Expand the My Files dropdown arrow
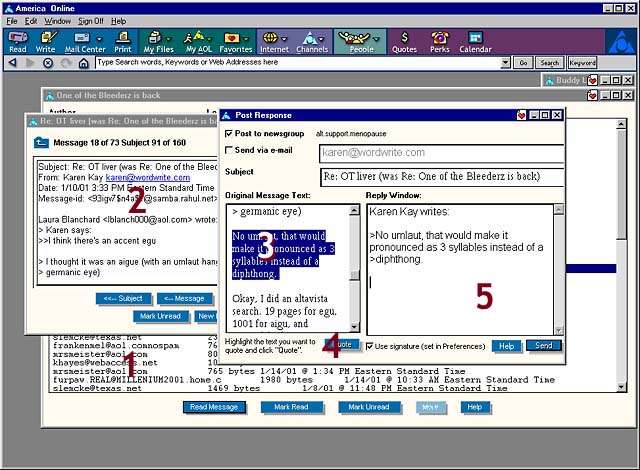640x470 pixels. tap(169, 39)
